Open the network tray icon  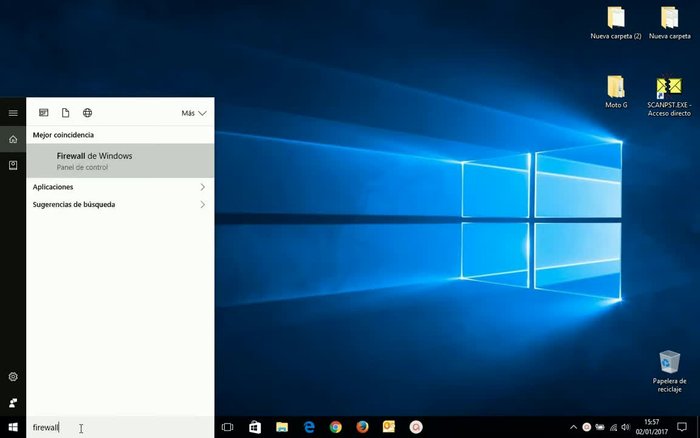click(x=613, y=427)
